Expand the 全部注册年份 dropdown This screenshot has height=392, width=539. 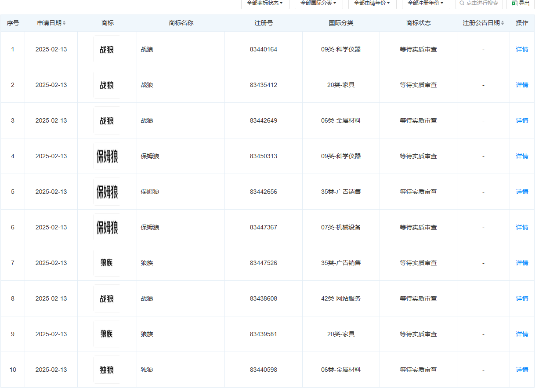pos(426,3)
